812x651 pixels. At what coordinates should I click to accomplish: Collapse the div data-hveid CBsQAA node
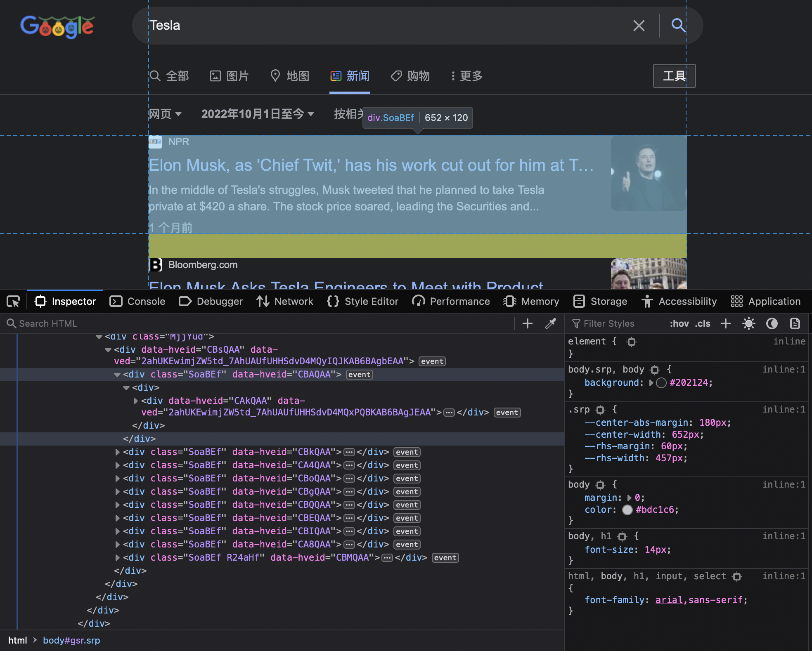(108, 350)
